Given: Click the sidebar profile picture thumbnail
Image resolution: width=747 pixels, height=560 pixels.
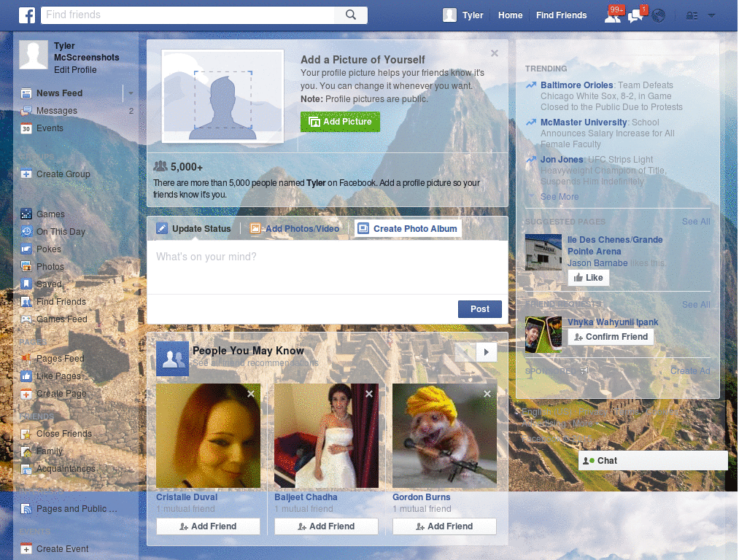Looking at the screenshot, I should 34,55.
